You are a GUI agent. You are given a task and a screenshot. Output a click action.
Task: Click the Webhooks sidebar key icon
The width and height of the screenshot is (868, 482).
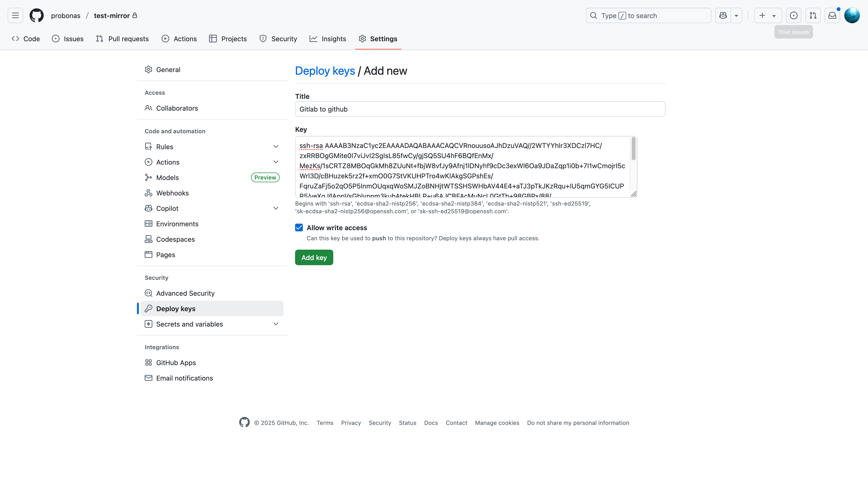(x=149, y=193)
